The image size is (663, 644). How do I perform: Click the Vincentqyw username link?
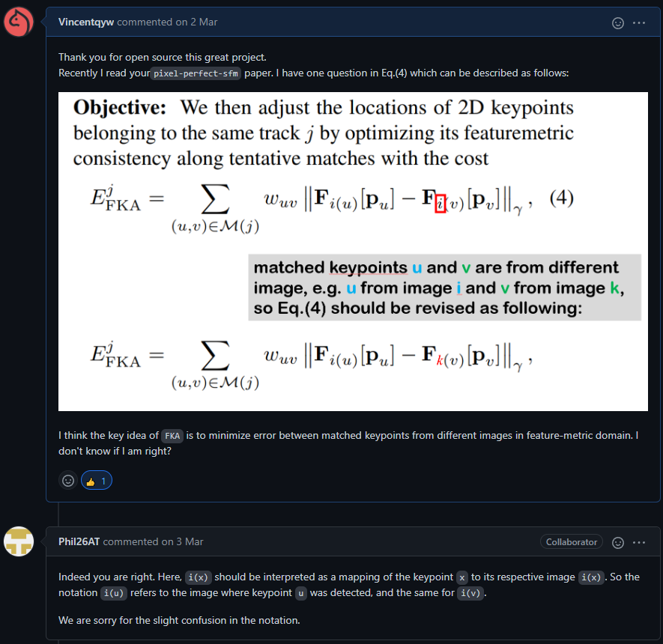(86, 22)
